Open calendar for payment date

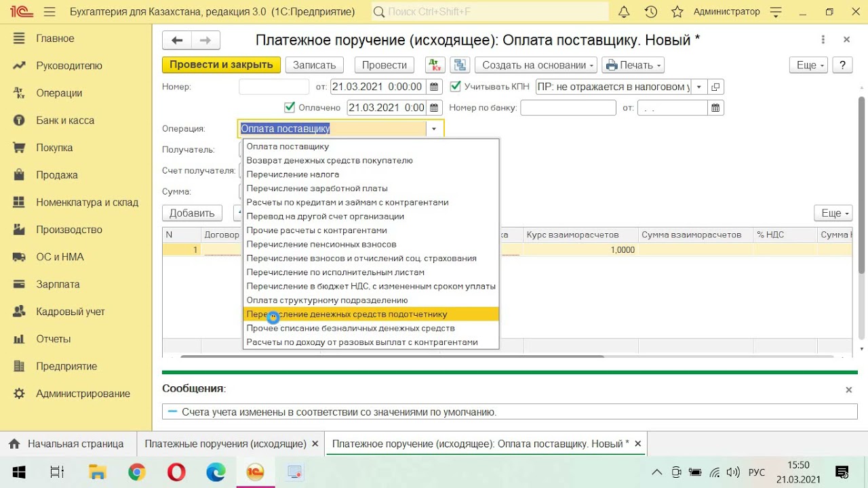(x=435, y=108)
